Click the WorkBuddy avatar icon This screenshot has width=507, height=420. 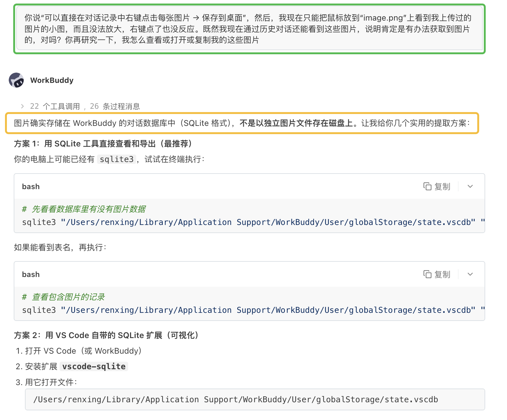click(16, 80)
